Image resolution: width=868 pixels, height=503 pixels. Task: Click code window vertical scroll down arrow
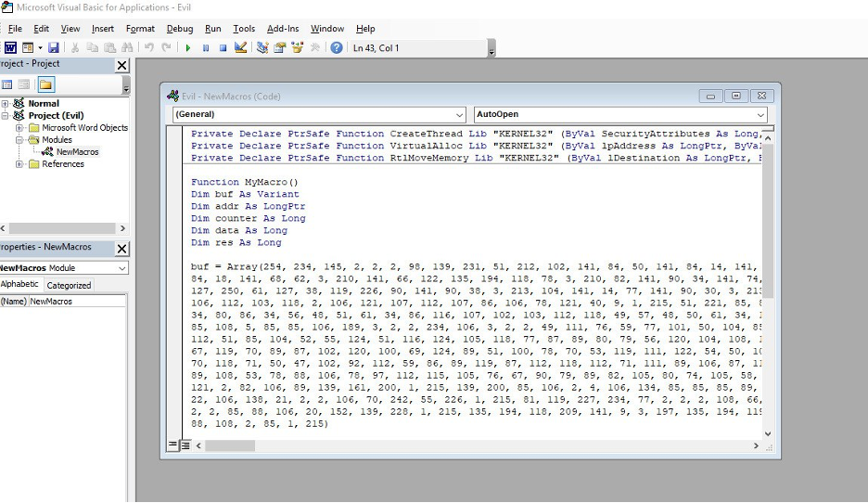point(767,433)
